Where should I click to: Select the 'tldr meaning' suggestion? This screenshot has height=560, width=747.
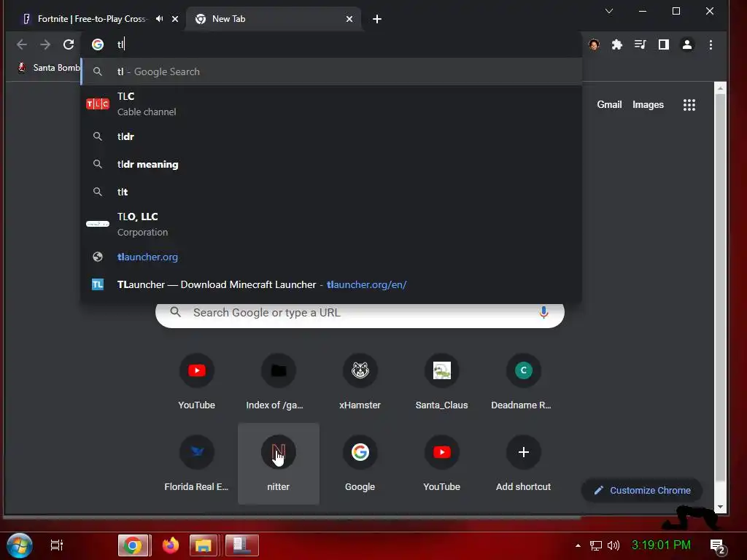point(332,164)
